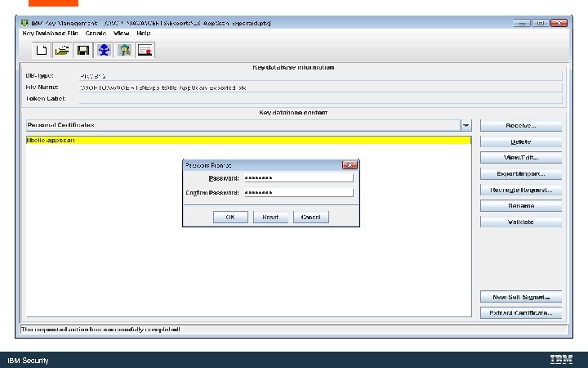588x368 pixels.
Task: Maximize the IBM Key Management window
Action: pyautogui.click(x=541, y=23)
